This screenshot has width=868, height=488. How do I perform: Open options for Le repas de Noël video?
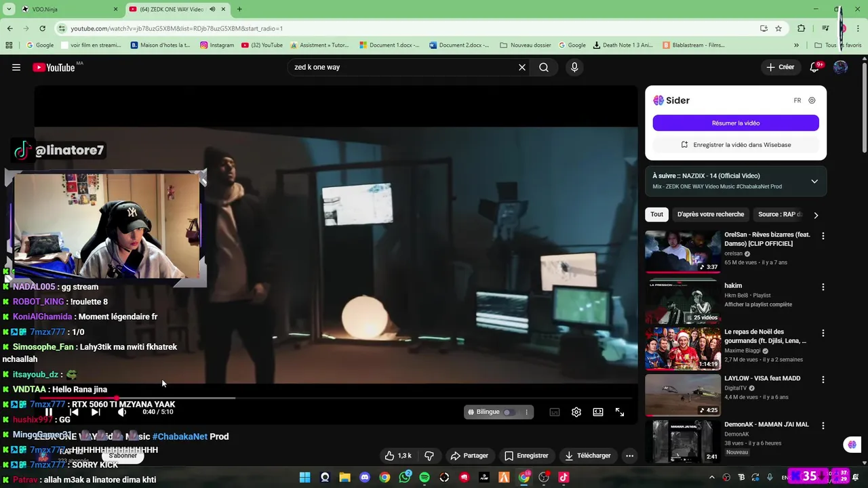point(823,333)
